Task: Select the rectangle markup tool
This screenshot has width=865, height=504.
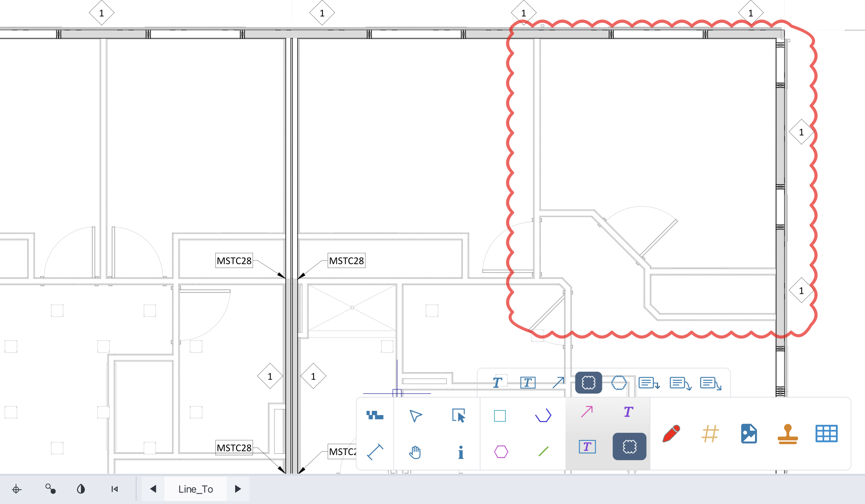Action: [500, 416]
